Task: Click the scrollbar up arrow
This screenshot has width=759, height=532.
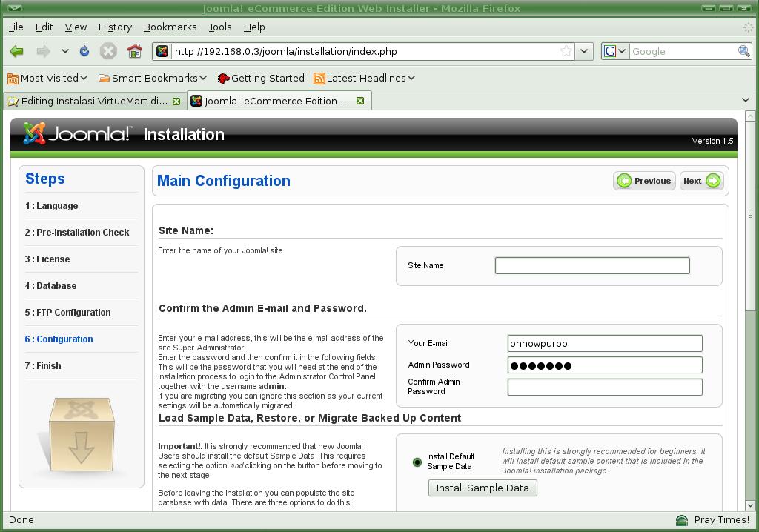Action: [x=750, y=116]
